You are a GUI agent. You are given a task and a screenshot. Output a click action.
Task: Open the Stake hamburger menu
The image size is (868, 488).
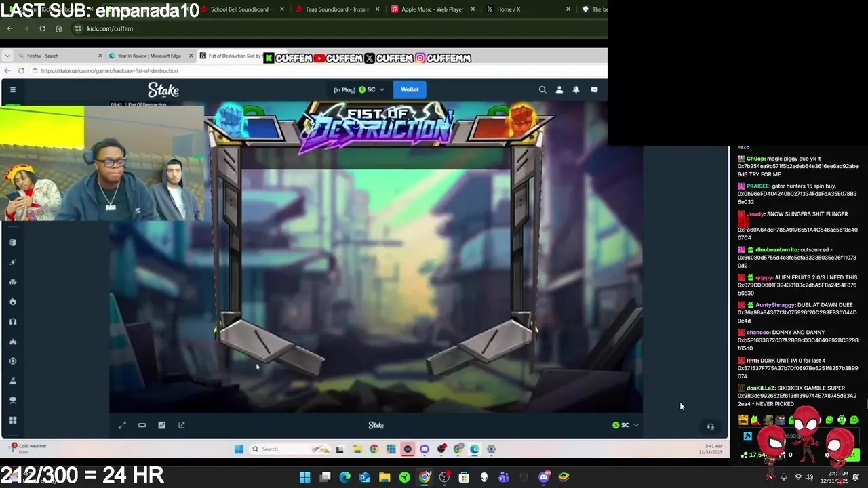[x=13, y=89]
